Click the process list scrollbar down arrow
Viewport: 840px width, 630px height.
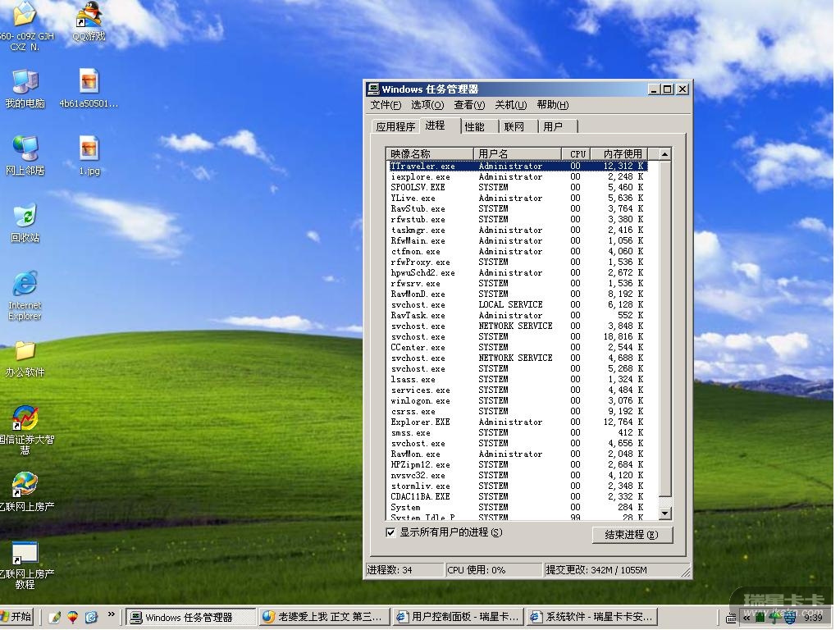[x=664, y=514]
